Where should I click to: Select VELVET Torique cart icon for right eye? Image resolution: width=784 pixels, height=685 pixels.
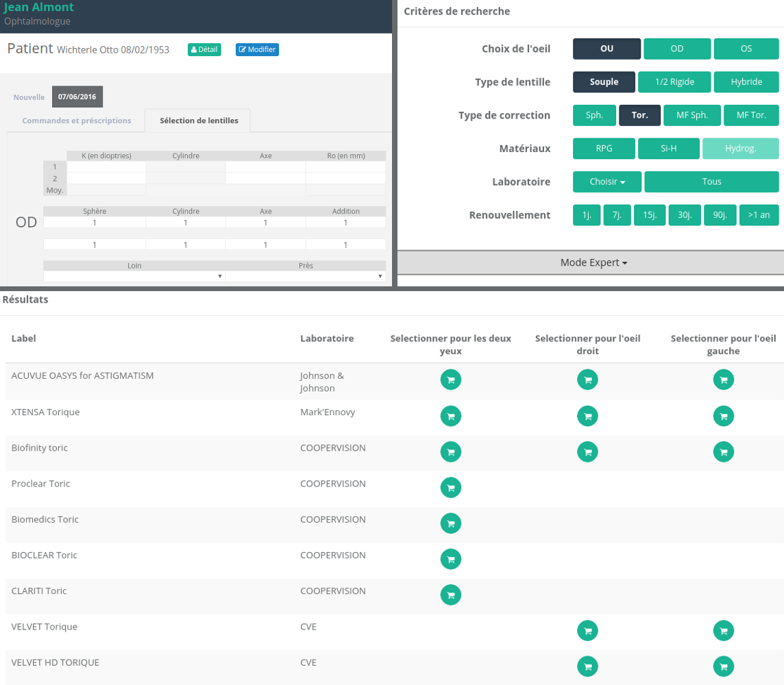pos(587,630)
